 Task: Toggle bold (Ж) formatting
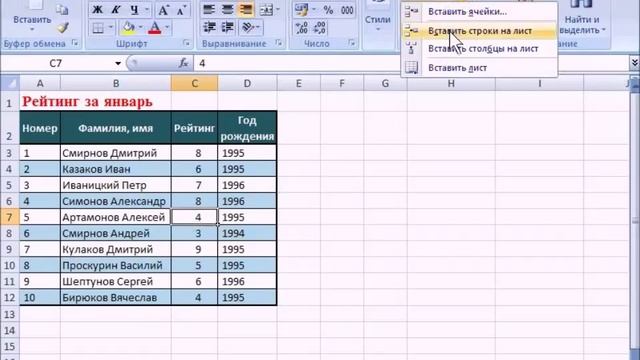coord(97,10)
